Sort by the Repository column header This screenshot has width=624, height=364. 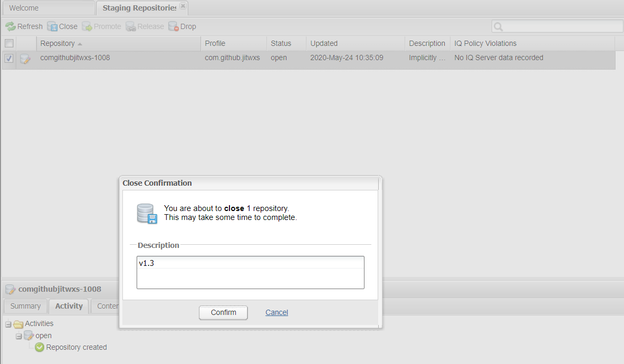tap(118, 43)
